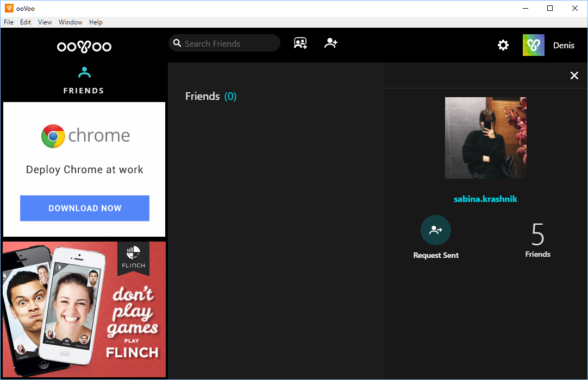
Task: Open the File menu
Action: [x=9, y=22]
